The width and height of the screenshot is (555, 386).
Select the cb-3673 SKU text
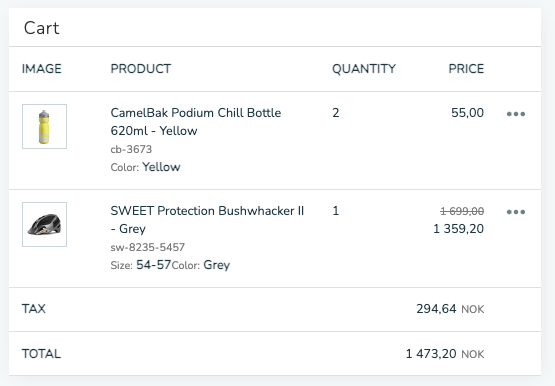coord(131,149)
